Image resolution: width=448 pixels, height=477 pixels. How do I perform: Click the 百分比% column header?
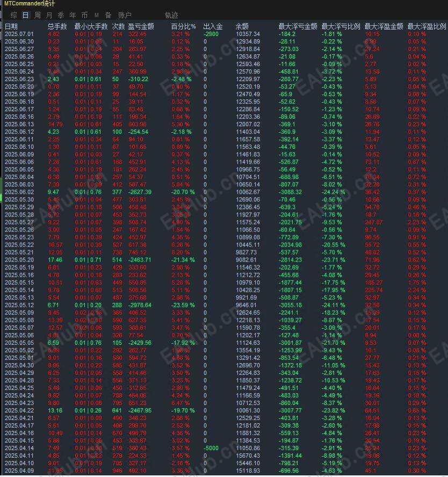coord(183,26)
